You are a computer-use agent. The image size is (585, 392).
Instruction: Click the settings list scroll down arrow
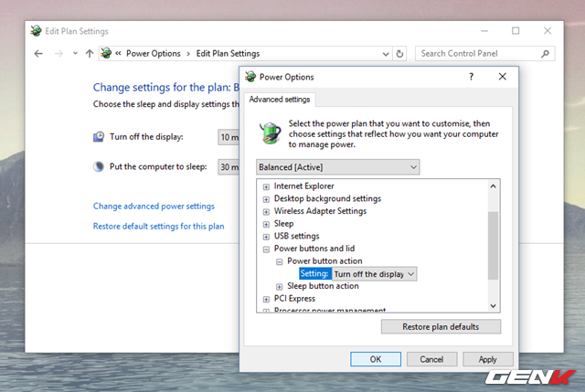coord(493,306)
